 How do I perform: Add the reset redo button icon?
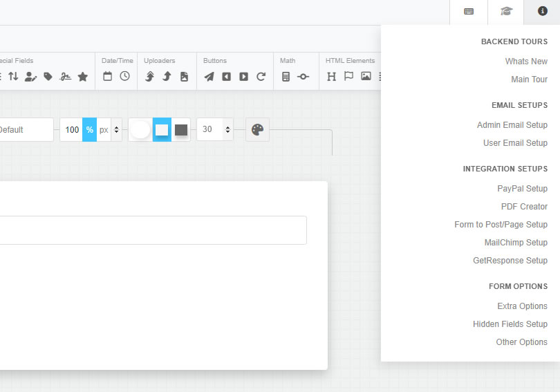(261, 77)
